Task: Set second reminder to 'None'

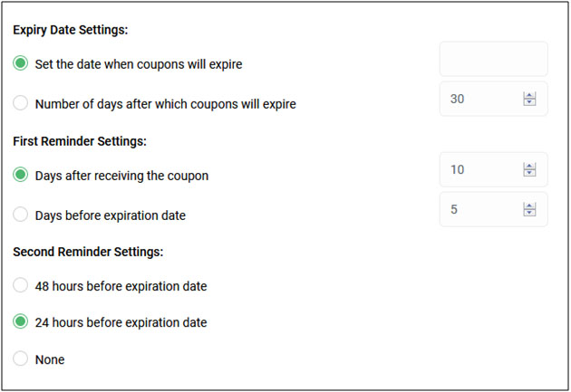Action: coord(20,359)
